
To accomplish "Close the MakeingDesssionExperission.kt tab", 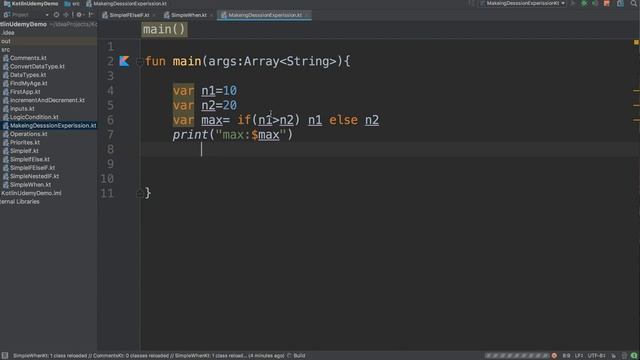I will (x=307, y=15).
